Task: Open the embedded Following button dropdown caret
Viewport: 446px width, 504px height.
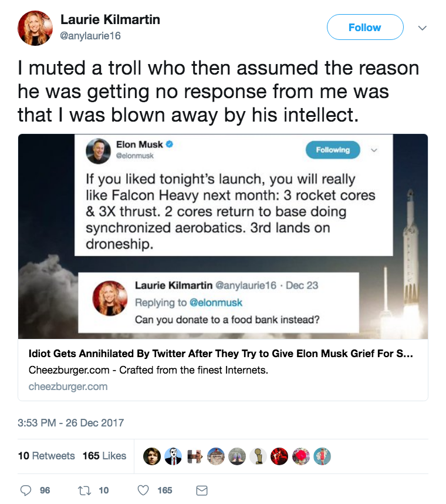Action: pos(374,150)
